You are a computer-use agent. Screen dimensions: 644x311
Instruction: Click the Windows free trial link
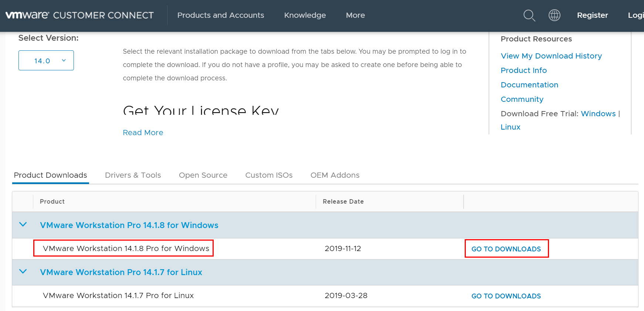pyautogui.click(x=598, y=114)
